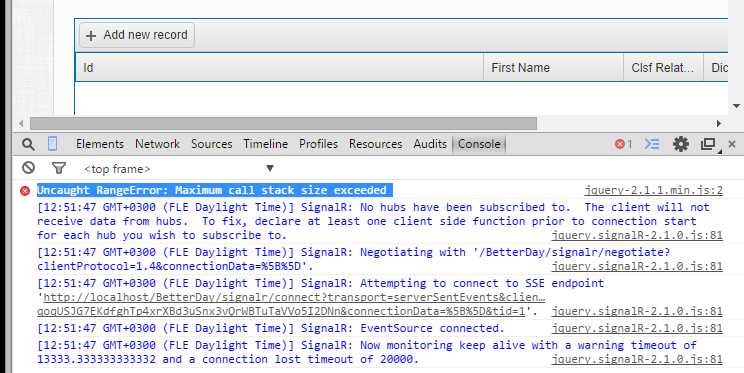Click the horizontal scrollbar right arrow
Viewport: 744px width, 373px height.
pyautogui.click(x=718, y=123)
